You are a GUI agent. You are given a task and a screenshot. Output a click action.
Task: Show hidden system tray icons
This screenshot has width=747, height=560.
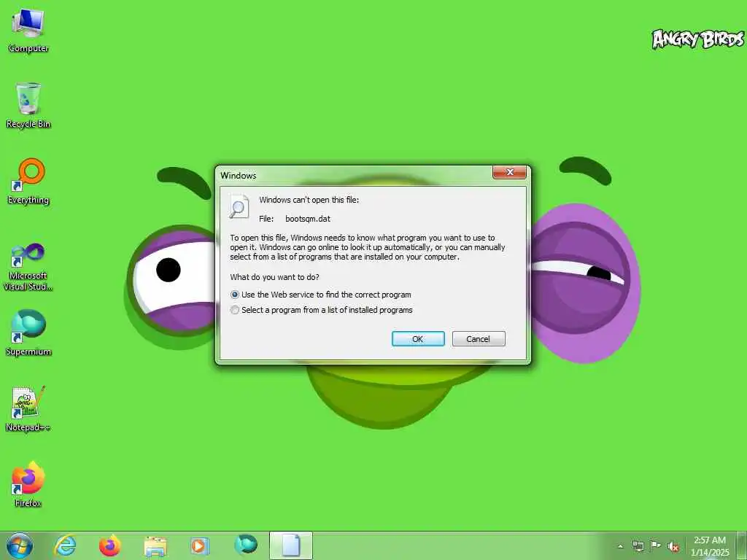coord(620,546)
